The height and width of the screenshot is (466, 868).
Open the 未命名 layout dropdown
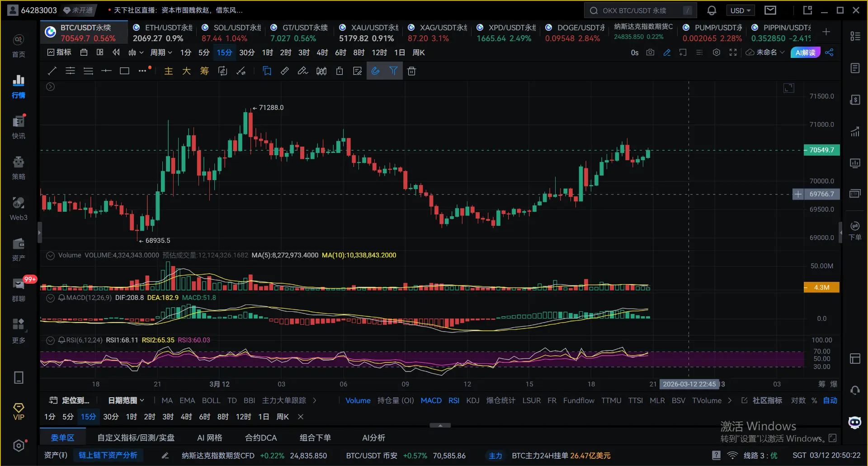pos(765,52)
